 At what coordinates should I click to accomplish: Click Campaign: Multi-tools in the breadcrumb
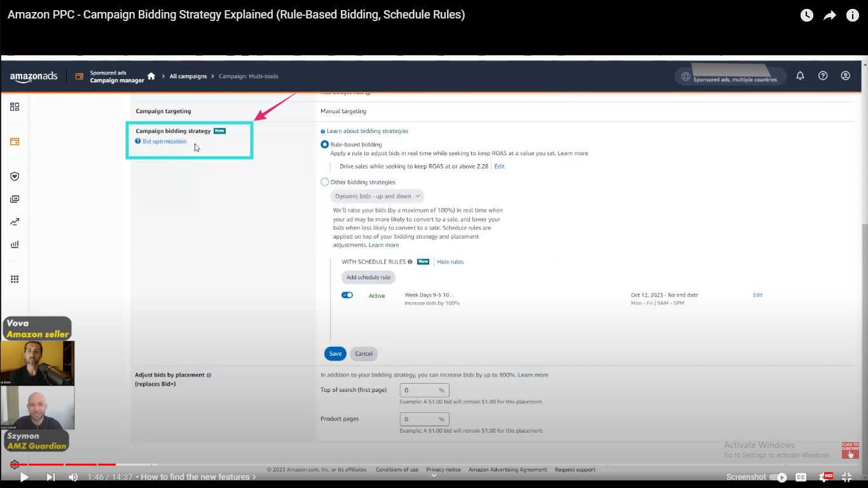pyautogui.click(x=249, y=76)
